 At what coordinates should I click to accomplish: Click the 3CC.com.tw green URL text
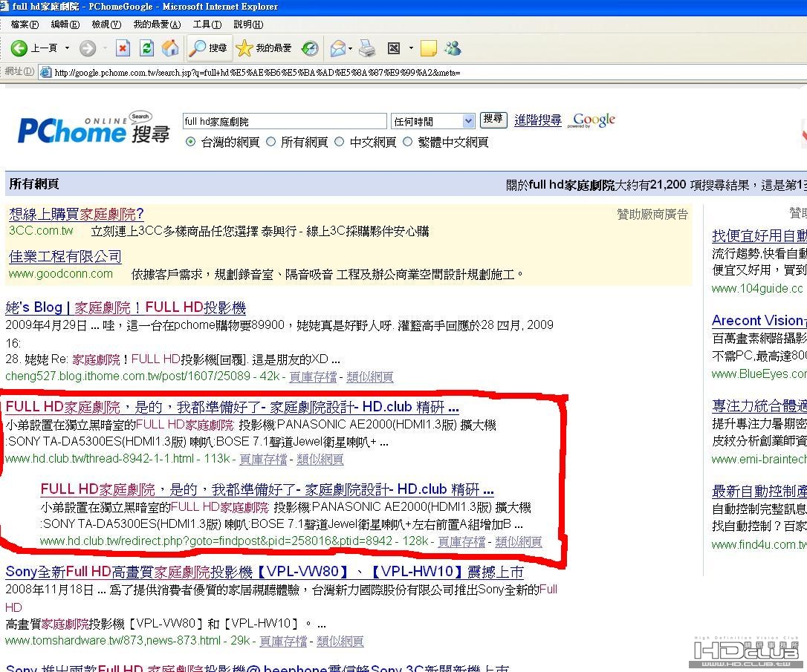[41, 231]
